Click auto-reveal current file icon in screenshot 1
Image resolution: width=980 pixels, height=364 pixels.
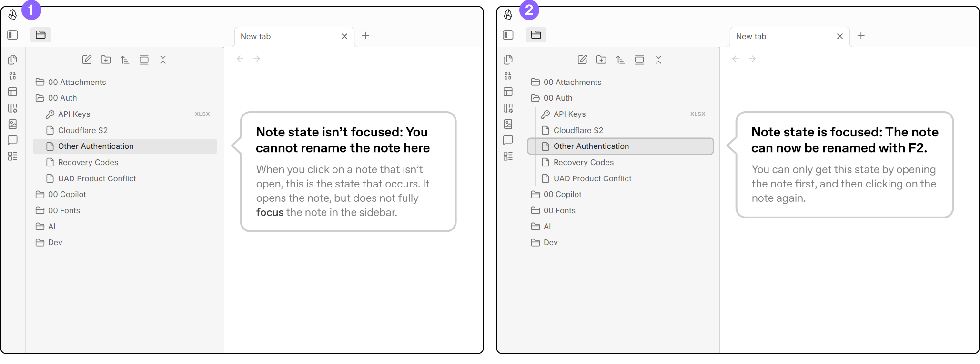point(144,60)
